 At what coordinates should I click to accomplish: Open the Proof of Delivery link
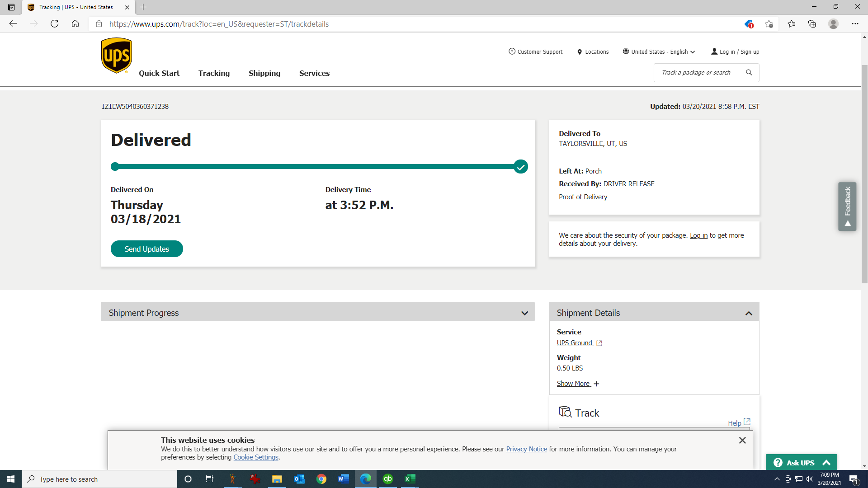[583, 197]
